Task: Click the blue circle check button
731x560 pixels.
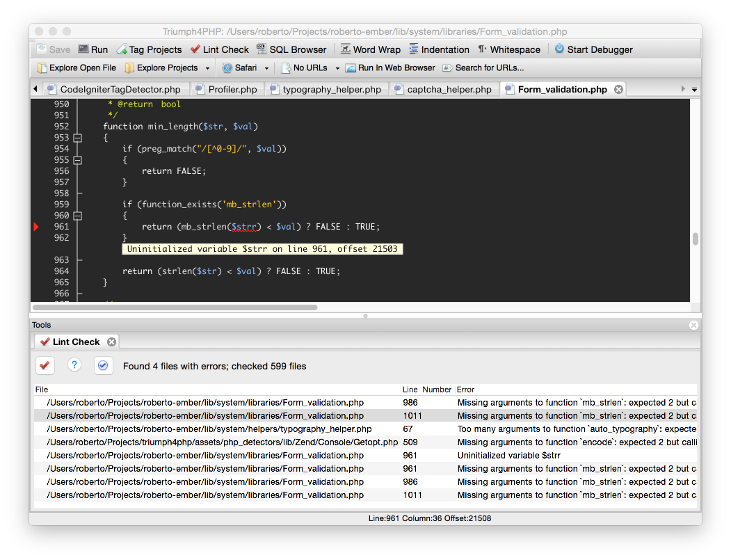Action: (103, 365)
